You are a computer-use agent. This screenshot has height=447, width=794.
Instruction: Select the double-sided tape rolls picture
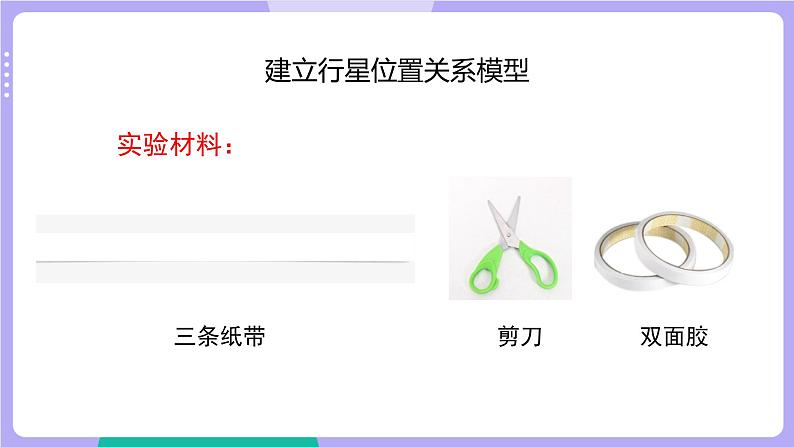[x=664, y=251]
